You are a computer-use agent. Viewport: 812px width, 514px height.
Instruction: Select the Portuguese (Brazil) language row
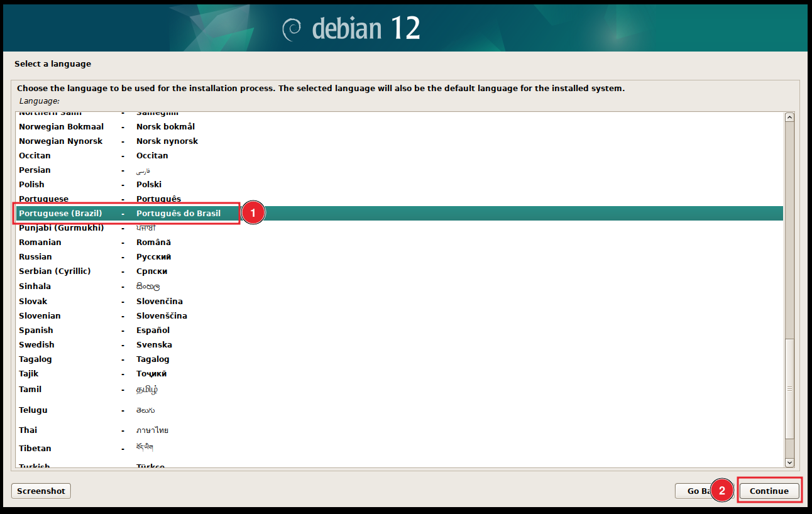coord(400,213)
